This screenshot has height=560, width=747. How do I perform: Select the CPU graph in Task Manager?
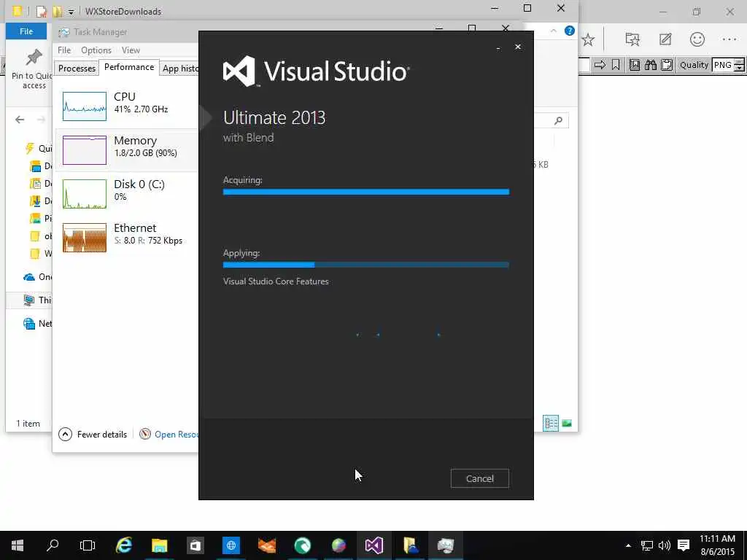pos(85,106)
